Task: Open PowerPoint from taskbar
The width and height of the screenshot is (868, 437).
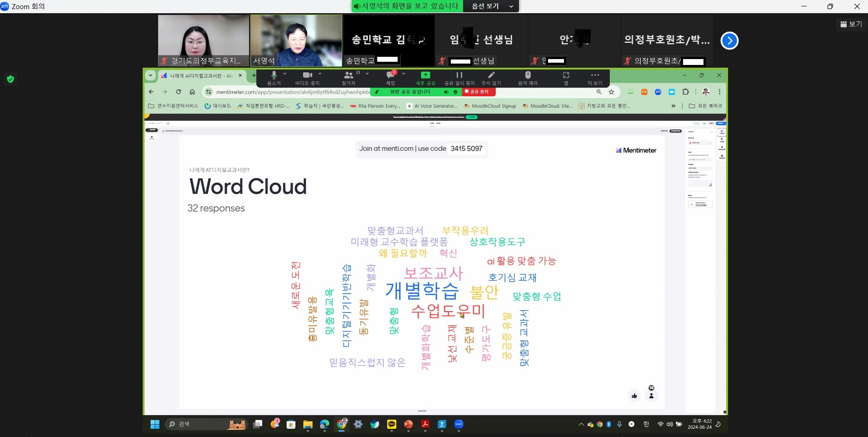Action: pos(409,424)
